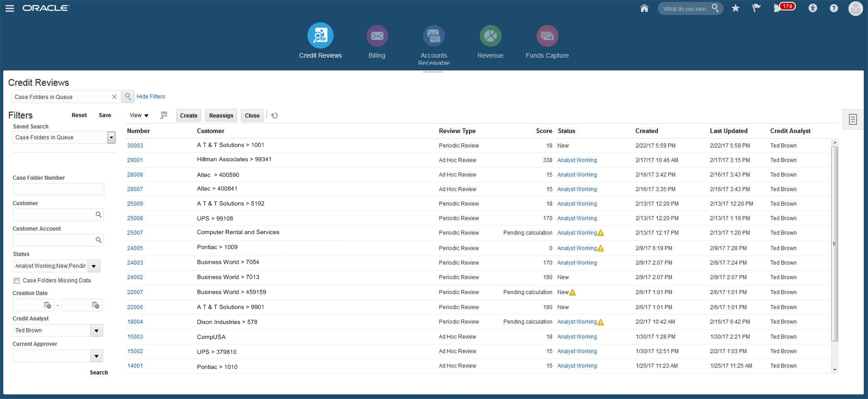Sort by the Score column header
Screen dimensions: 868x399
[x=544, y=131]
